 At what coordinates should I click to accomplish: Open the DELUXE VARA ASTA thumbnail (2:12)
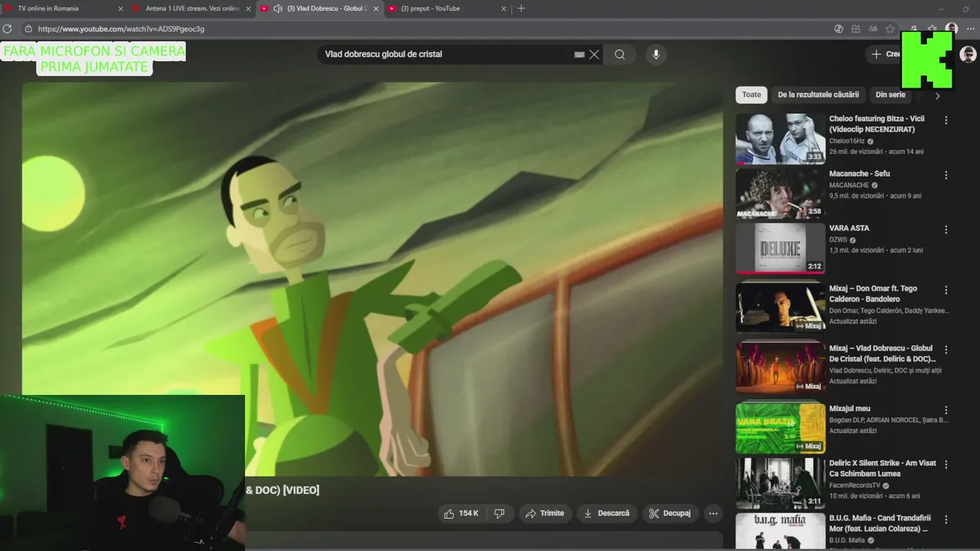(x=781, y=249)
